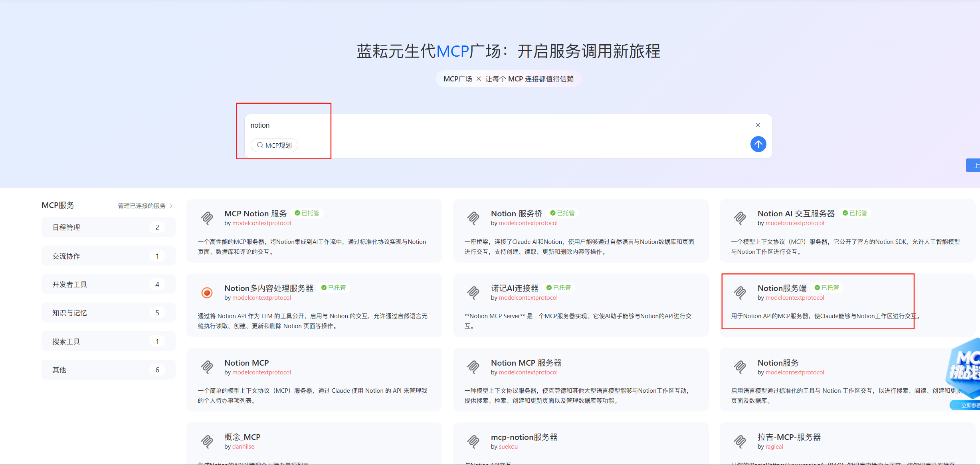Image resolution: width=980 pixels, height=465 pixels.
Task: Click 已托管 badge on Notion服务端
Action: (x=827, y=288)
